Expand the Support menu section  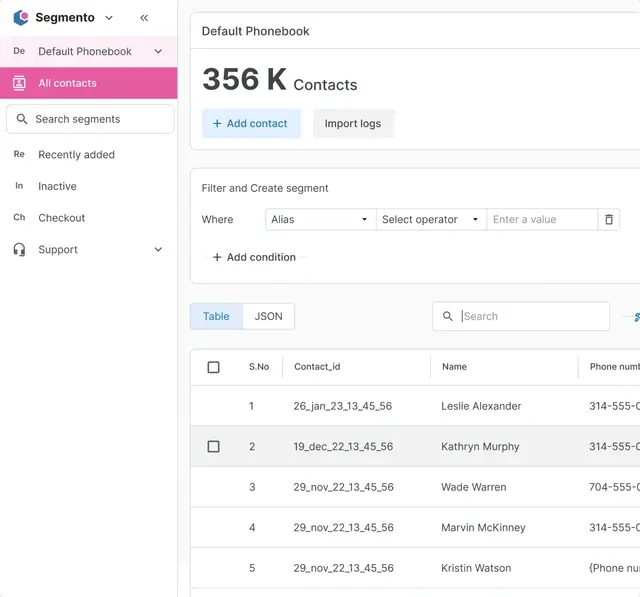pyautogui.click(x=158, y=250)
